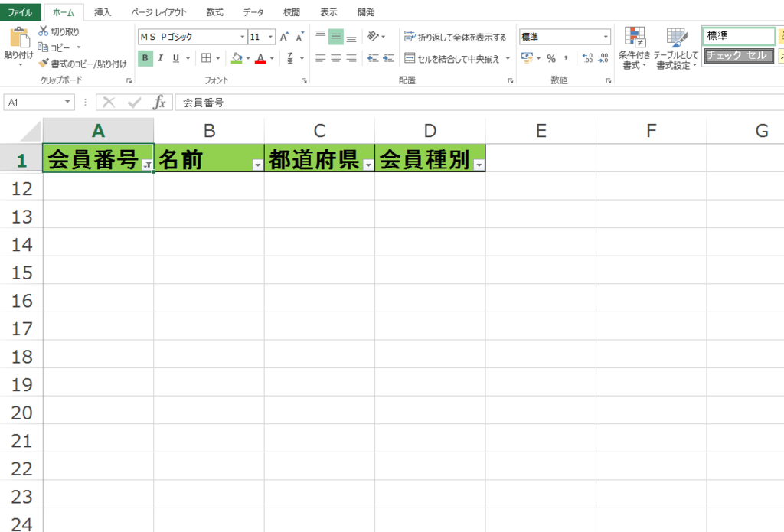
Task: Click the Comma Style icon
Action: coord(565,57)
